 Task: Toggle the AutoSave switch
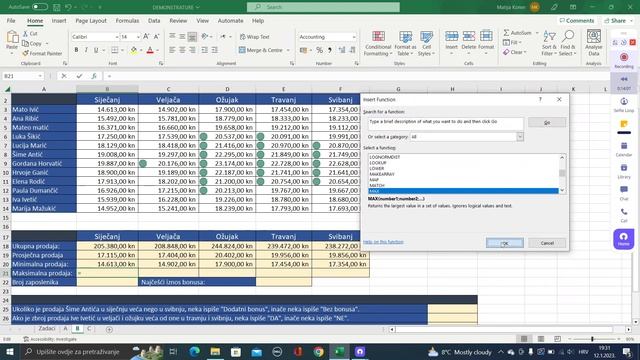pos(40,7)
